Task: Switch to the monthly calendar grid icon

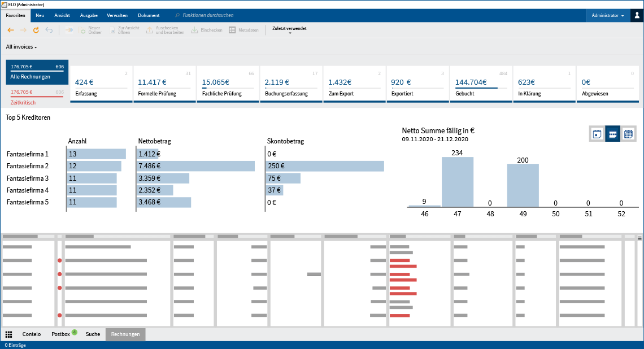Action: tap(629, 134)
